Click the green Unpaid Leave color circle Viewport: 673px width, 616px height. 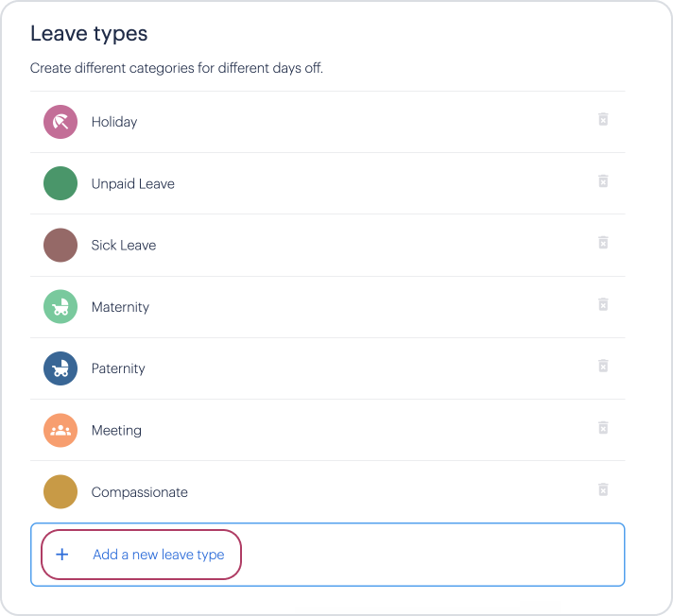tap(60, 183)
